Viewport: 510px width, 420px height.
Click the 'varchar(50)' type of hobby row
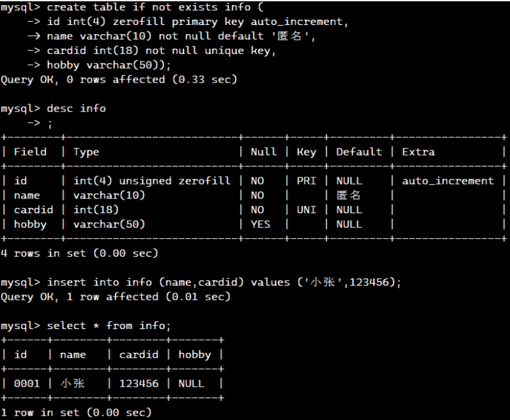coord(109,225)
